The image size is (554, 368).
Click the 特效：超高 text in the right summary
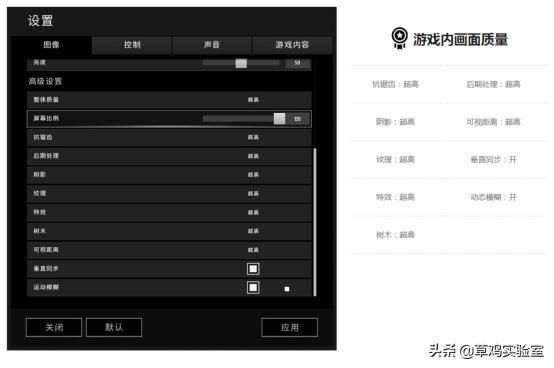pos(395,197)
